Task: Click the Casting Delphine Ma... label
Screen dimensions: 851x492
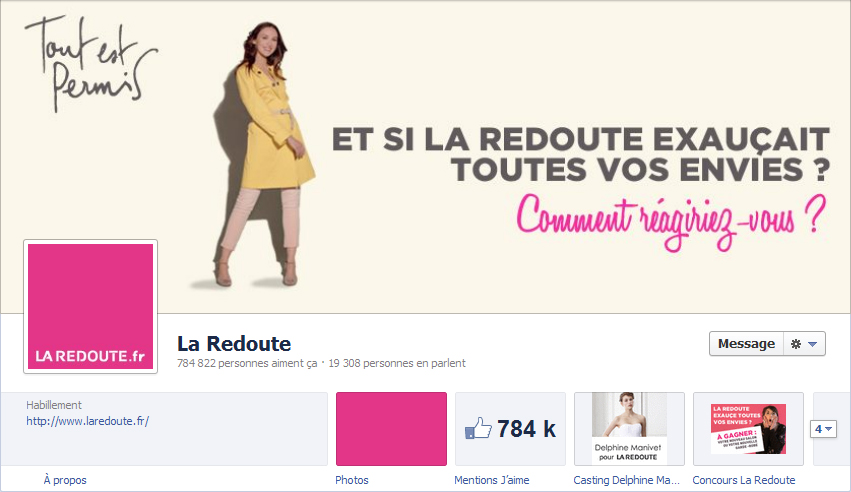Action: [x=626, y=480]
